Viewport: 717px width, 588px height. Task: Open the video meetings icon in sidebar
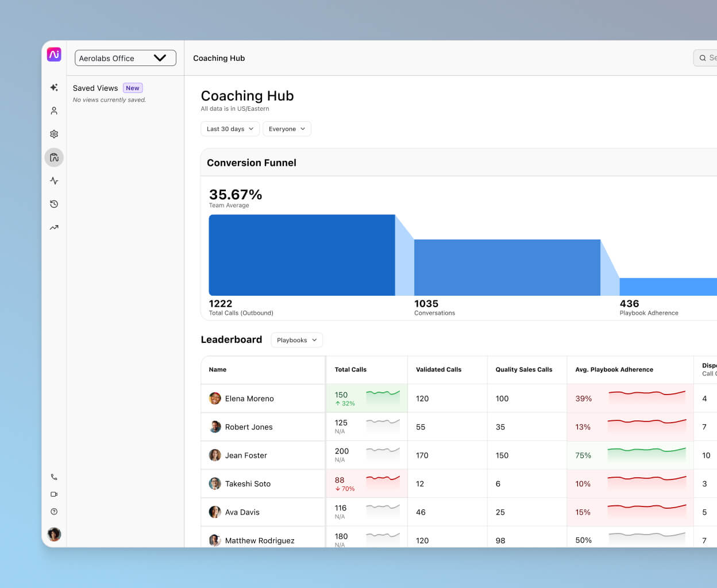click(x=54, y=494)
